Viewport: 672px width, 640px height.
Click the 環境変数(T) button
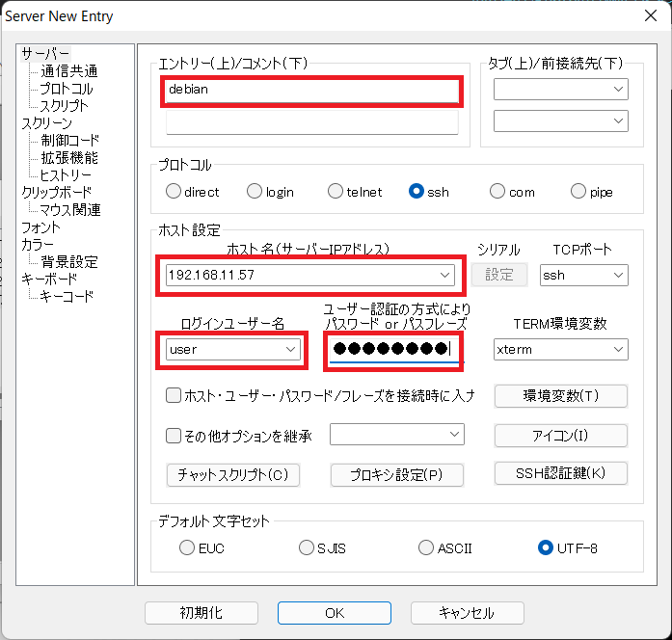click(x=561, y=396)
